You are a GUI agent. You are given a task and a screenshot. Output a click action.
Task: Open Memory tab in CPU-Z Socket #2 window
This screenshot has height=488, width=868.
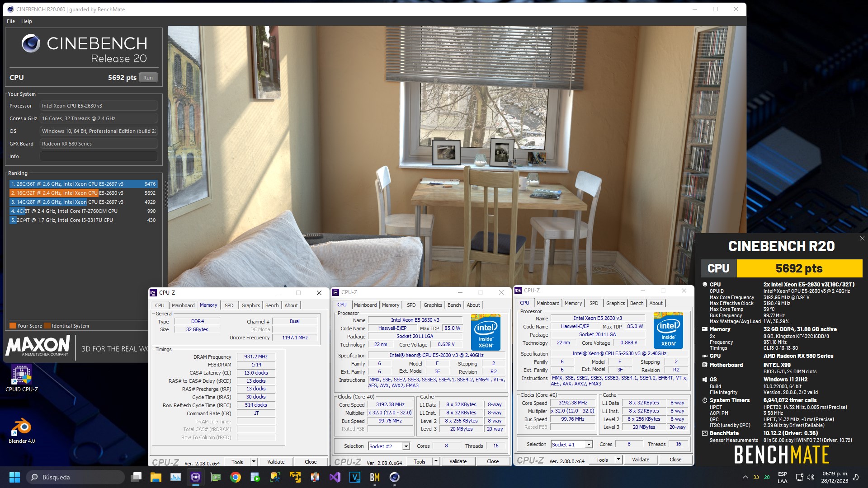pyautogui.click(x=391, y=305)
